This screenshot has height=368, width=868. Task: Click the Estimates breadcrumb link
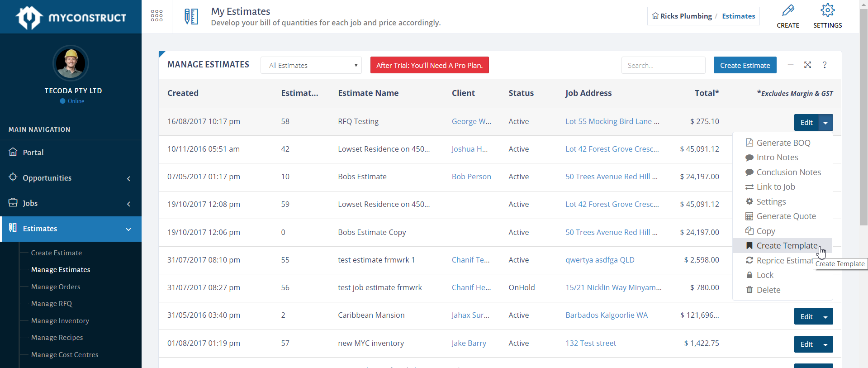(739, 16)
